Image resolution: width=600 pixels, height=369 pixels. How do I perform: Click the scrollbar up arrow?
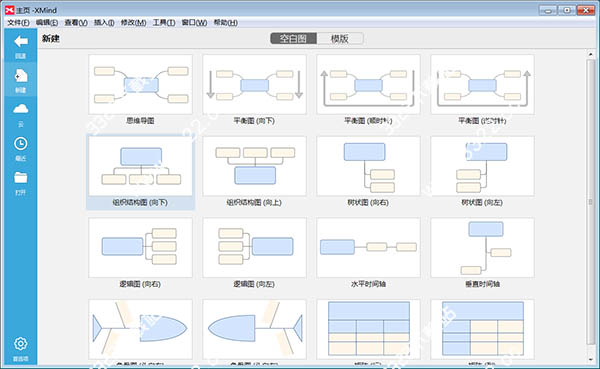pyautogui.click(x=590, y=55)
